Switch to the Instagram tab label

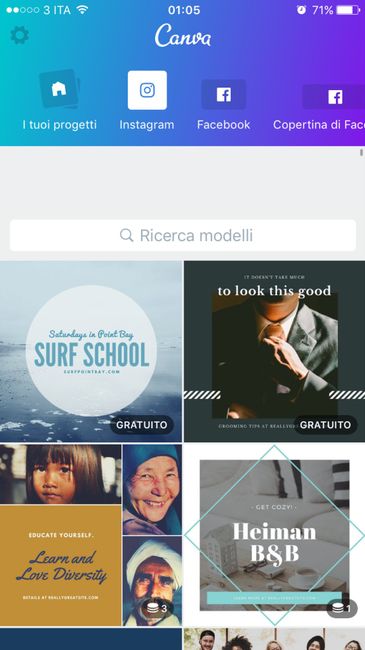[147, 125]
